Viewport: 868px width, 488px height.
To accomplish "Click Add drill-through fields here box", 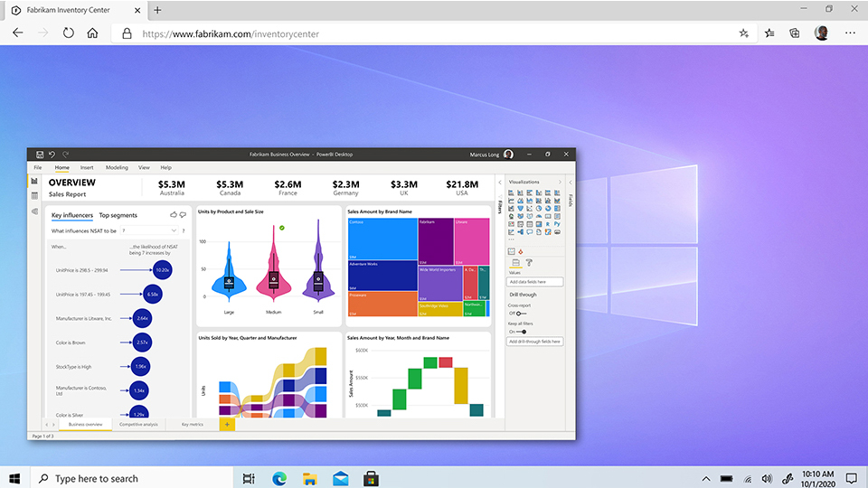I will 534,342.
